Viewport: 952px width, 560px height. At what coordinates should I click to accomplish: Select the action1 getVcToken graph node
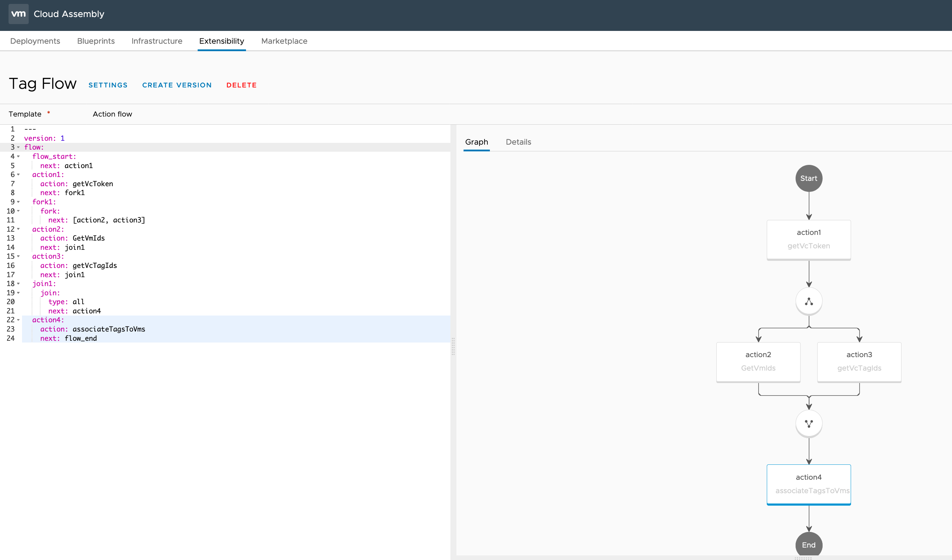(808, 239)
